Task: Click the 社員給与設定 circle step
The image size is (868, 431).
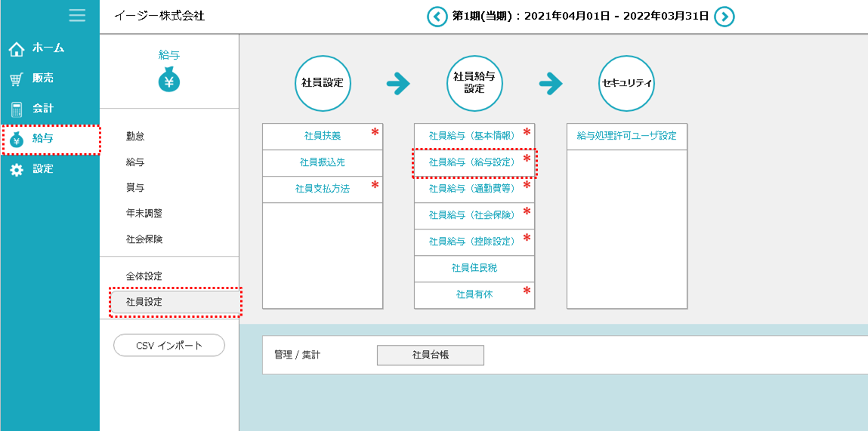Action: [x=474, y=82]
